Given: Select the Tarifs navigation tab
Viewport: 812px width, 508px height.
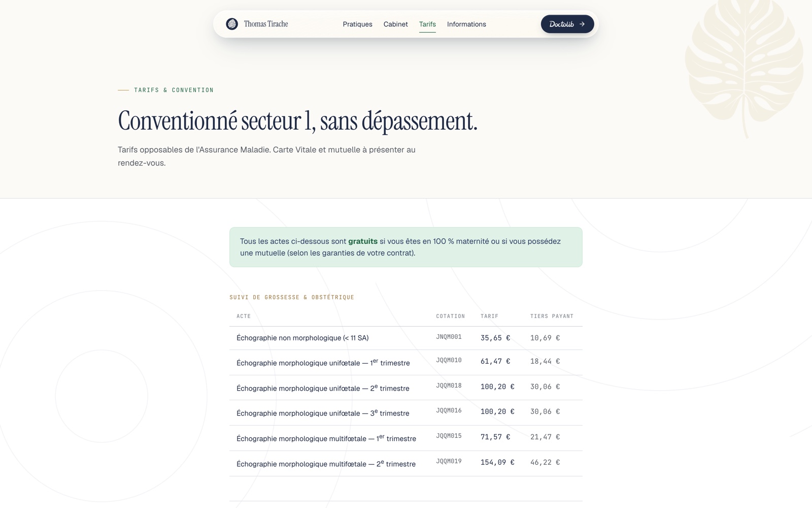Looking at the screenshot, I should (427, 24).
